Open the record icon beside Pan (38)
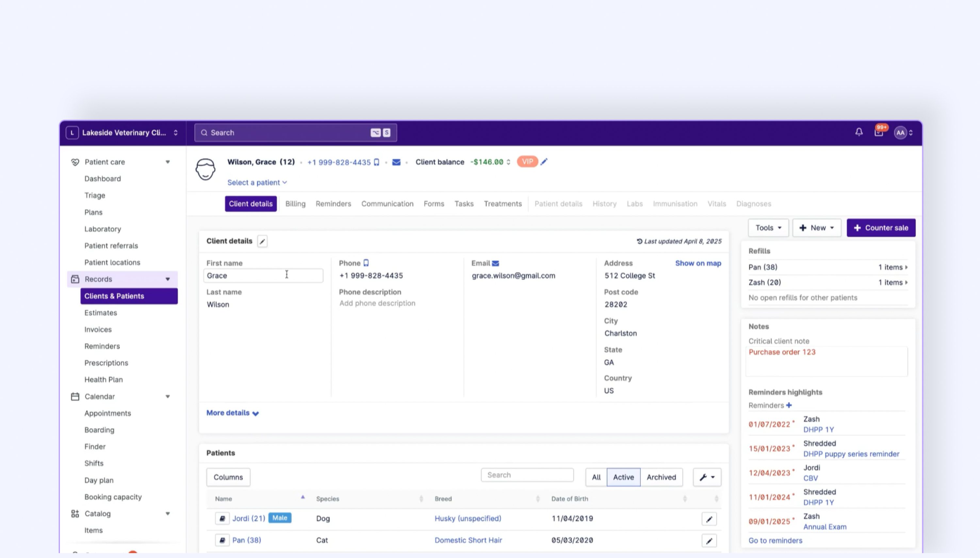 click(x=222, y=540)
